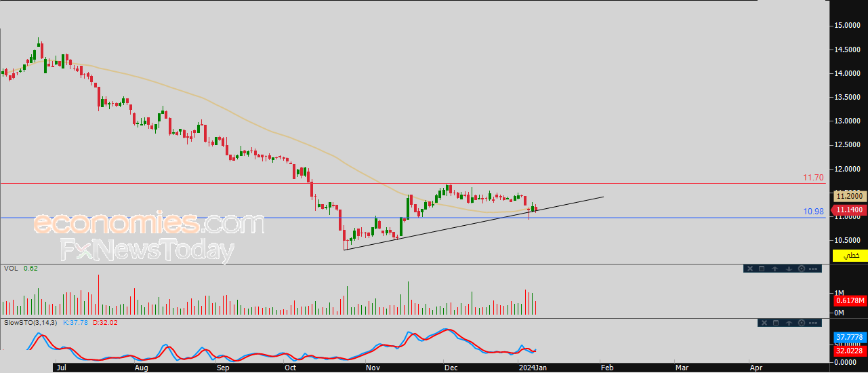Image resolution: width=868 pixels, height=373 pixels.
Task: Click the VOL indicator label
Action: [10, 269]
